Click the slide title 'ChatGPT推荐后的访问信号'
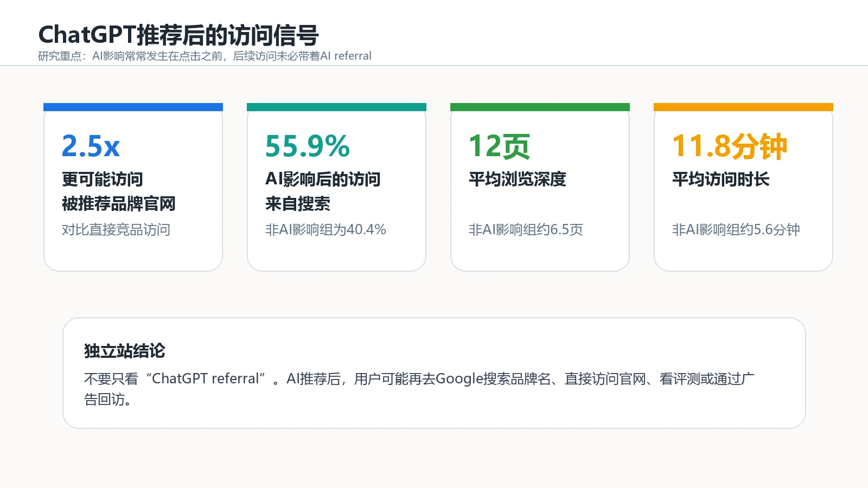 tap(178, 35)
